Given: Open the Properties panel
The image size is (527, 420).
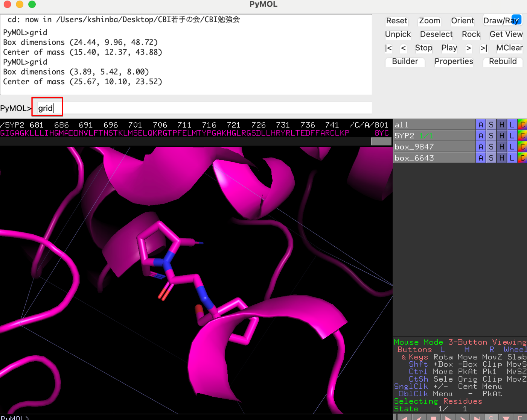Looking at the screenshot, I should 454,61.
